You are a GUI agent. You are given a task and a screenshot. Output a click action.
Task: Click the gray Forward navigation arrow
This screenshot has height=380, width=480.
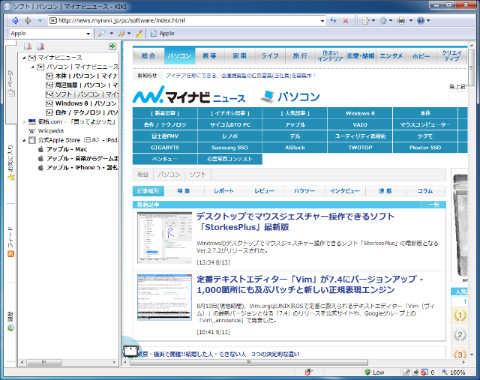coord(28,20)
